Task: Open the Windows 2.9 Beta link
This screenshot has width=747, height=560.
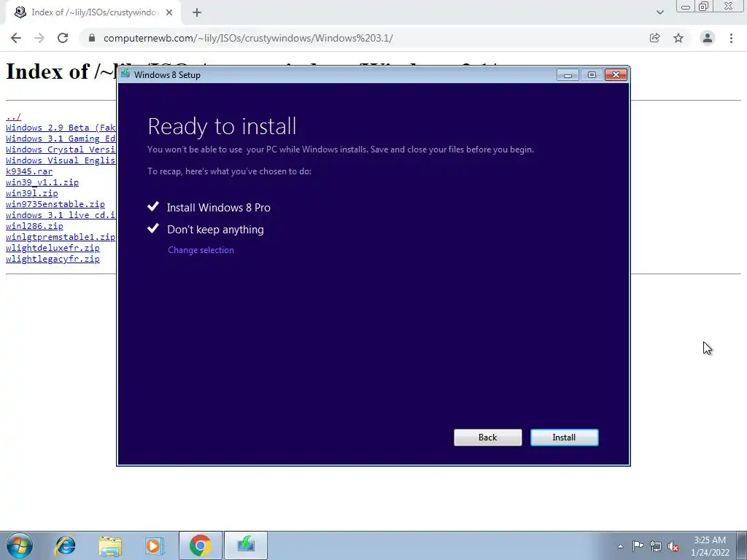Action: pos(61,128)
